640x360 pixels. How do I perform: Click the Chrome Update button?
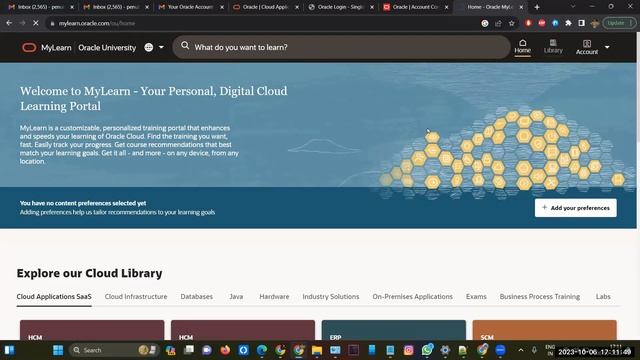pos(619,23)
